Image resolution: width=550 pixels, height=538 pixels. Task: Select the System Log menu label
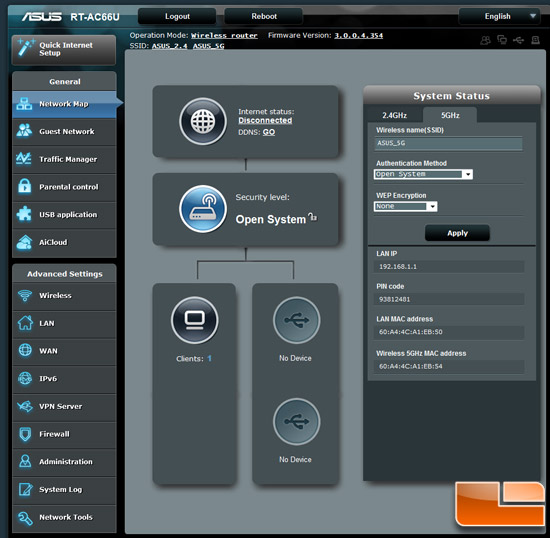(x=61, y=490)
